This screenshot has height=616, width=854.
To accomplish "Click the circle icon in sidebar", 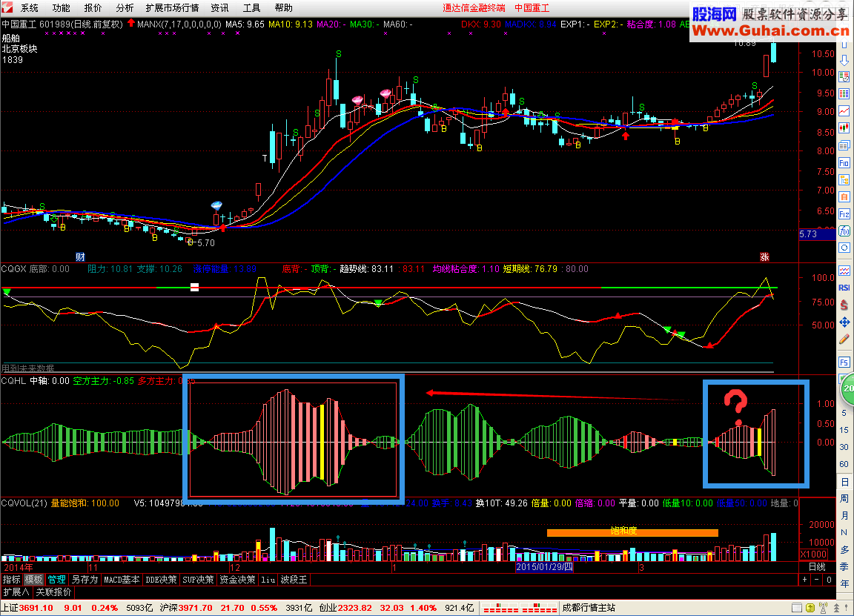I will click(844, 248).
